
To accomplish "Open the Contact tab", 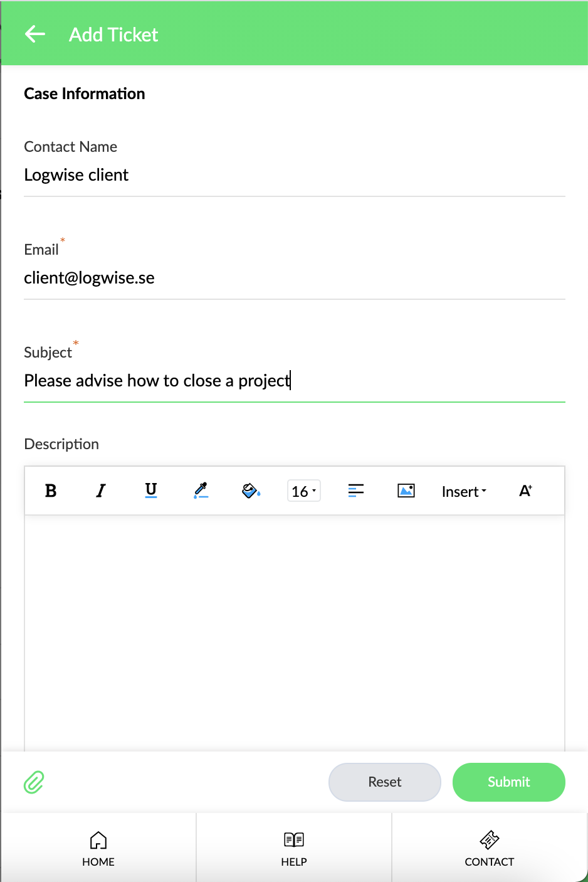I will [x=490, y=848].
